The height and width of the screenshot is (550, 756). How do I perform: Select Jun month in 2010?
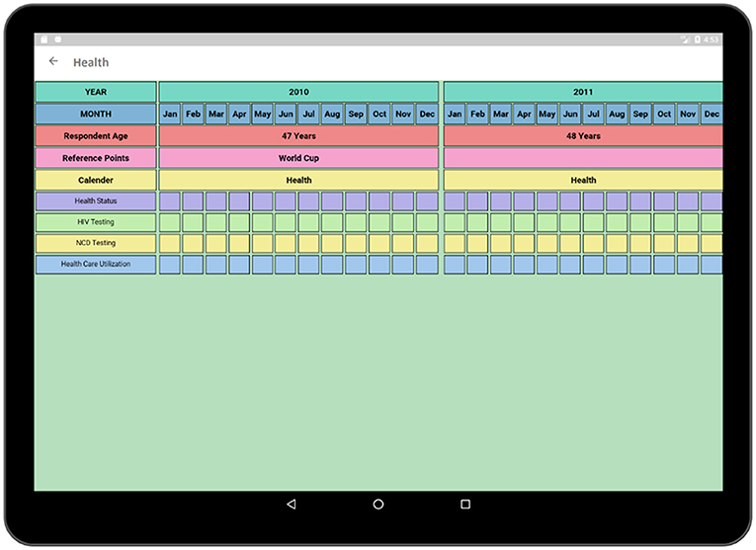click(x=286, y=115)
